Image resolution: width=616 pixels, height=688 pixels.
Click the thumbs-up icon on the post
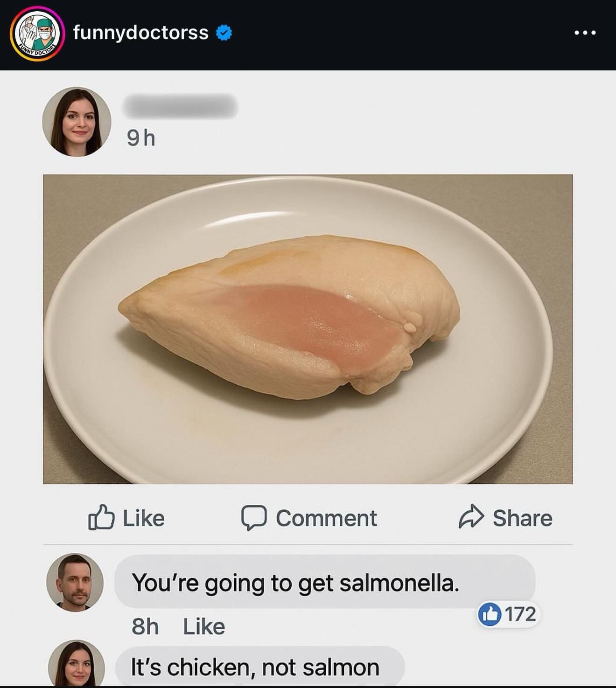101,517
